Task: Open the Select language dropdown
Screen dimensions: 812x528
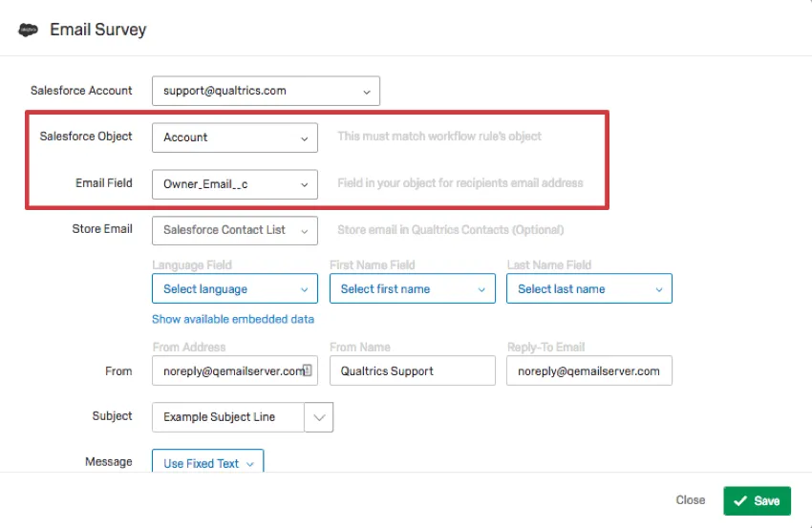Action: coord(234,289)
